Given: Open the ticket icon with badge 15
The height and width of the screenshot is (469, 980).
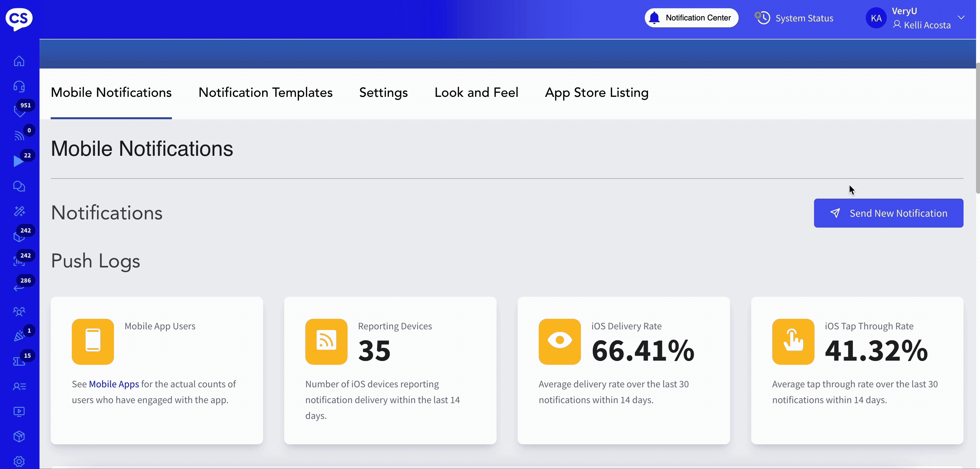Looking at the screenshot, I should (x=19, y=361).
